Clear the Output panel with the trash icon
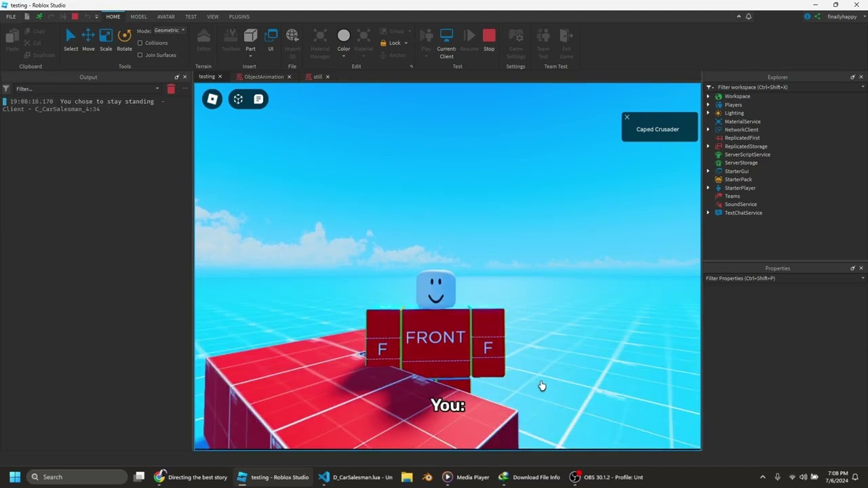This screenshot has height=488, width=868. pyautogui.click(x=171, y=89)
